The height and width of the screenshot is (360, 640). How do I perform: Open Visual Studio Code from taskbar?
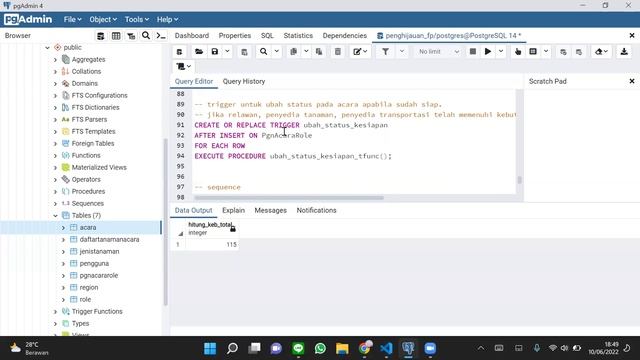[x=386, y=348]
